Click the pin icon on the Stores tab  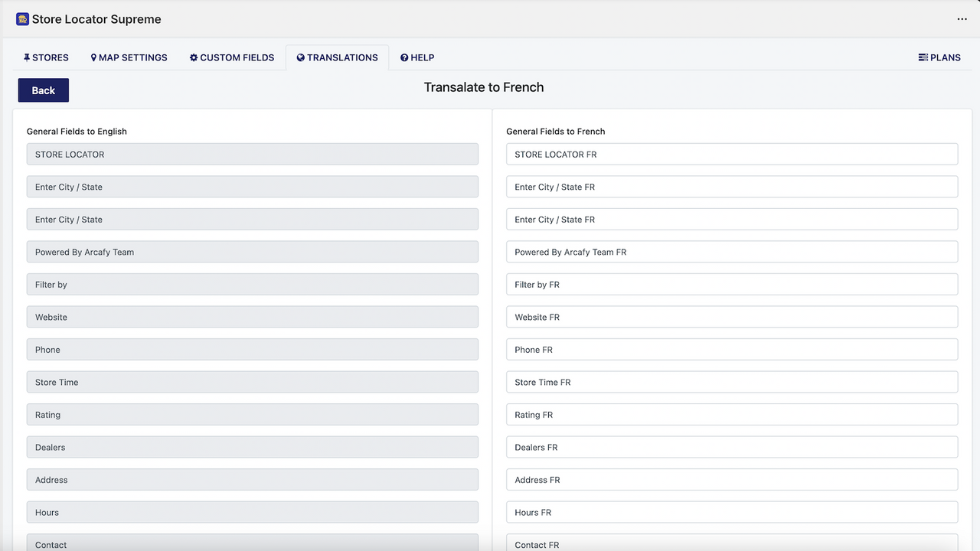point(27,57)
